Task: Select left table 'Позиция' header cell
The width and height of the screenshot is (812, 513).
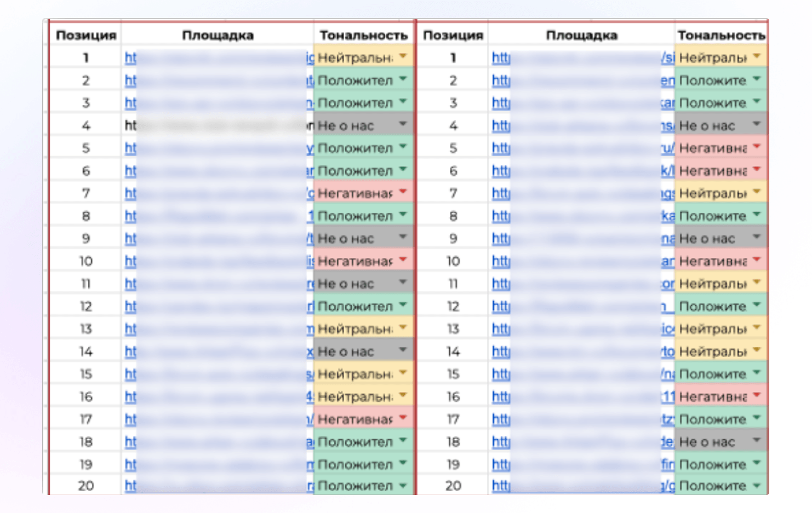Action: pyautogui.click(x=86, y=35)
